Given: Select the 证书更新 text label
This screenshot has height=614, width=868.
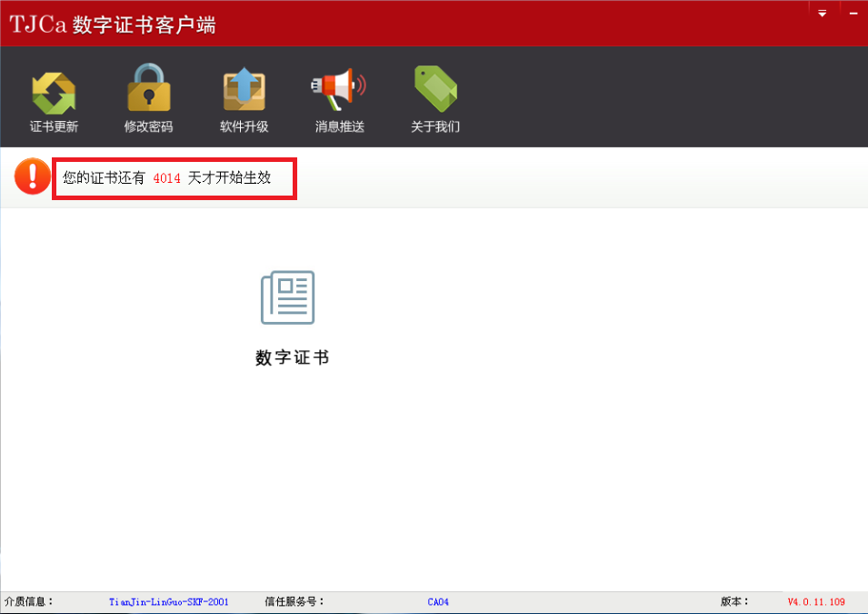Looking at the screenshot, I should click(54, 127).
